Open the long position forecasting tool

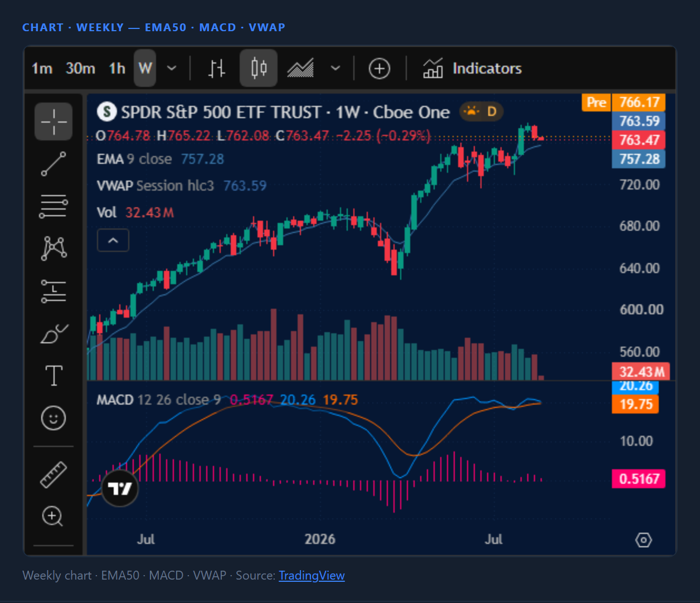point(54,291)
